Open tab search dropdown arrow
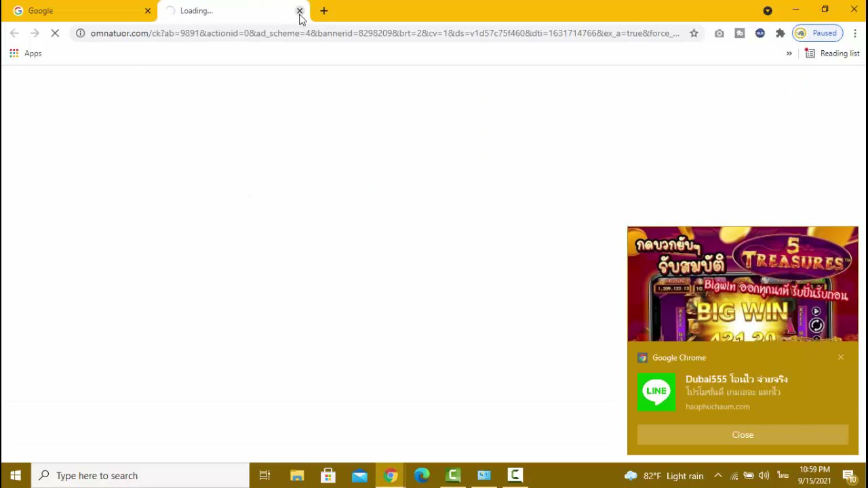868x488 pixels. (768, 11)
